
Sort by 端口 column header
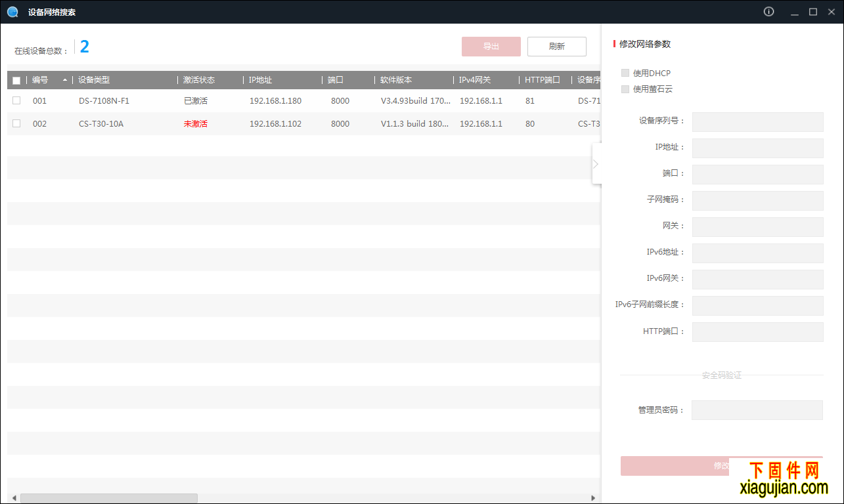[336, 80]
